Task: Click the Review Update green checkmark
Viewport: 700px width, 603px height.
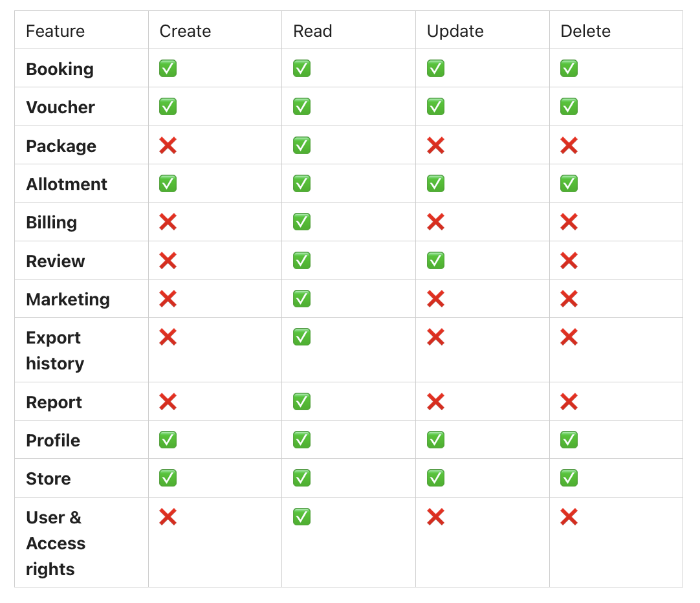Action: pos(435,261)
